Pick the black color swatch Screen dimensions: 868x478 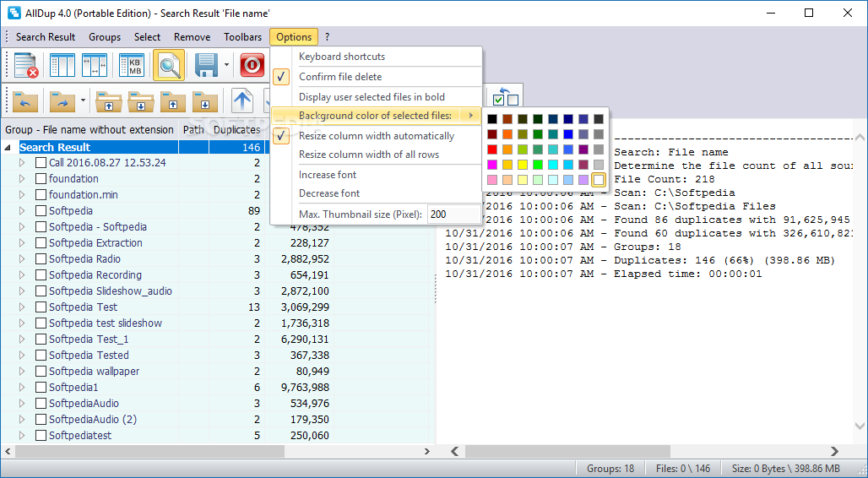click(492, 119)
